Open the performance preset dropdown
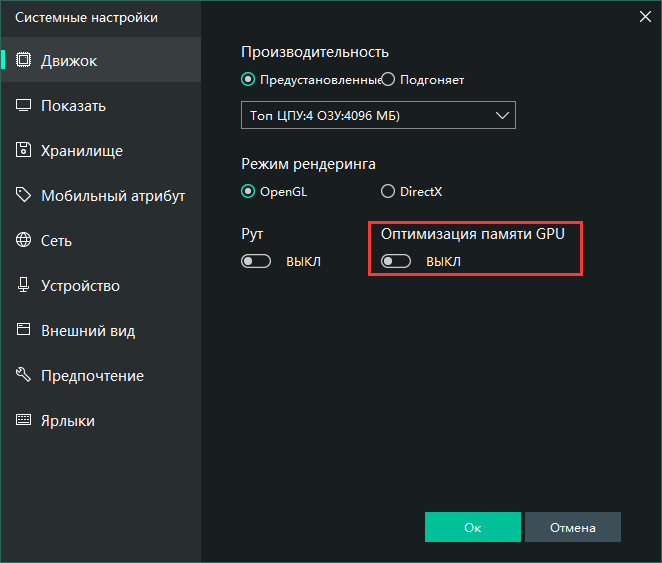Screen dimensions: 662x563 coord(378,115)
